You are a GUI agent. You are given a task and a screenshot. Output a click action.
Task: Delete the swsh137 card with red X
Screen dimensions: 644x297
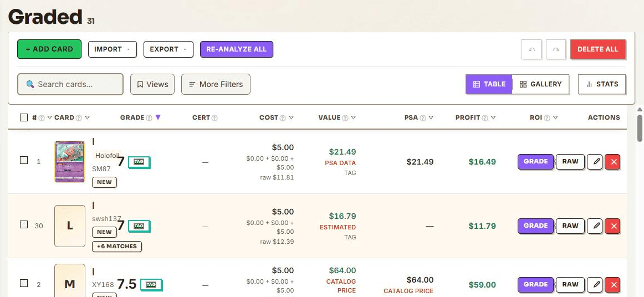tap(614, 226)
